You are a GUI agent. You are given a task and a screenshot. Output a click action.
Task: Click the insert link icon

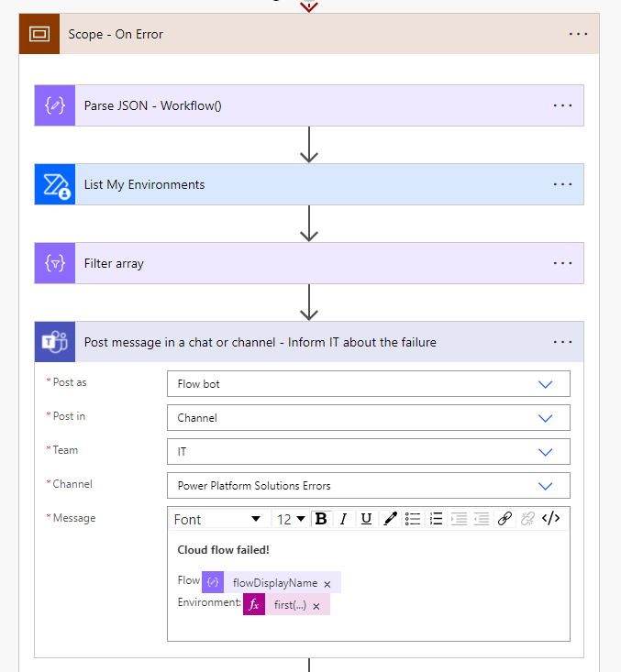(x=505, y=519)
